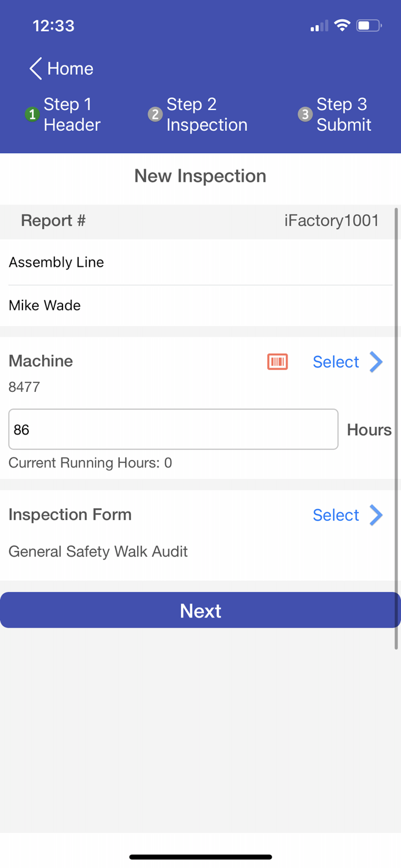This screenshot has width=401, height=868.
Task: Tap the Wi-Fi icon in the status bar
Action: (342, 25)
